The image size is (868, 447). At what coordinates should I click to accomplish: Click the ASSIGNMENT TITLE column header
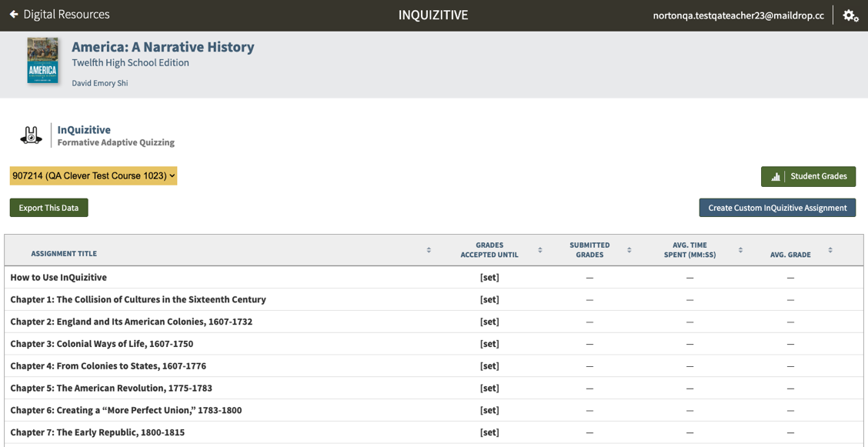64,254
